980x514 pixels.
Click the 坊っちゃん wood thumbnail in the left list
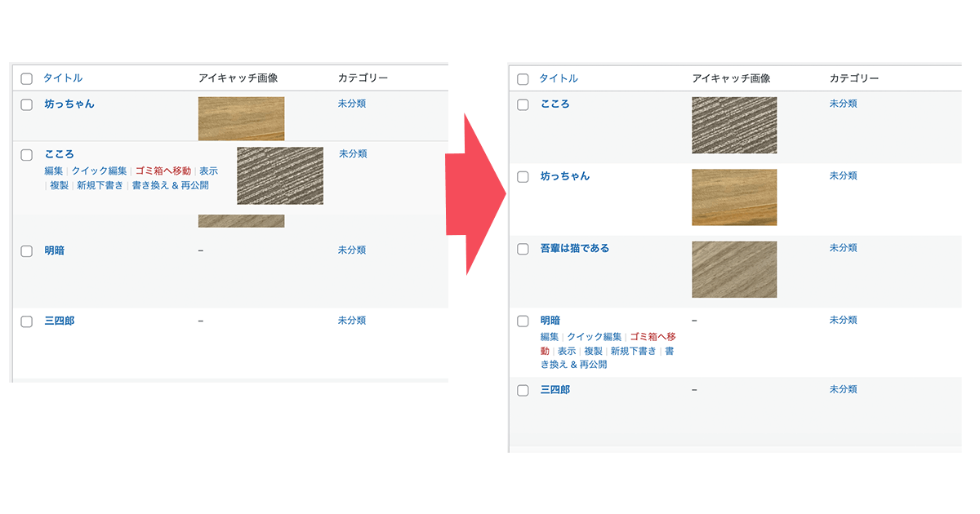tap(241, 119)
